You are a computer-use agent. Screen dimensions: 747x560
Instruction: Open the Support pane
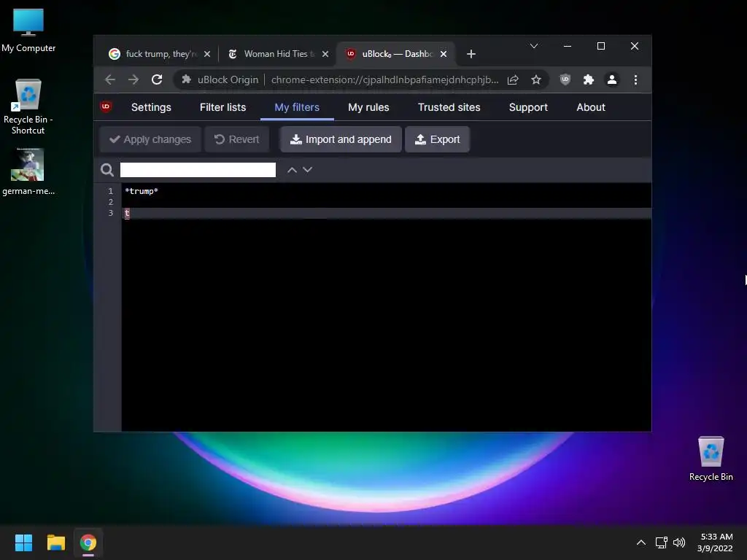coord(528,107)
